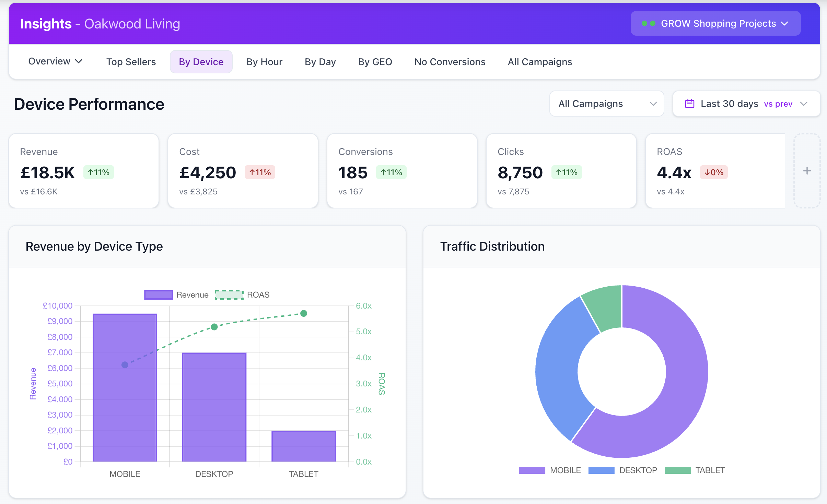
Task: Click the DESKTOP ROAS data point on line
Action: (214, 327)
